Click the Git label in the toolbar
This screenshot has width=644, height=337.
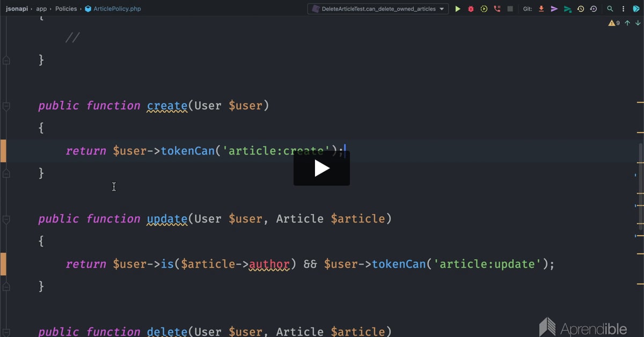pyautogui.click(x=528, y=9)
